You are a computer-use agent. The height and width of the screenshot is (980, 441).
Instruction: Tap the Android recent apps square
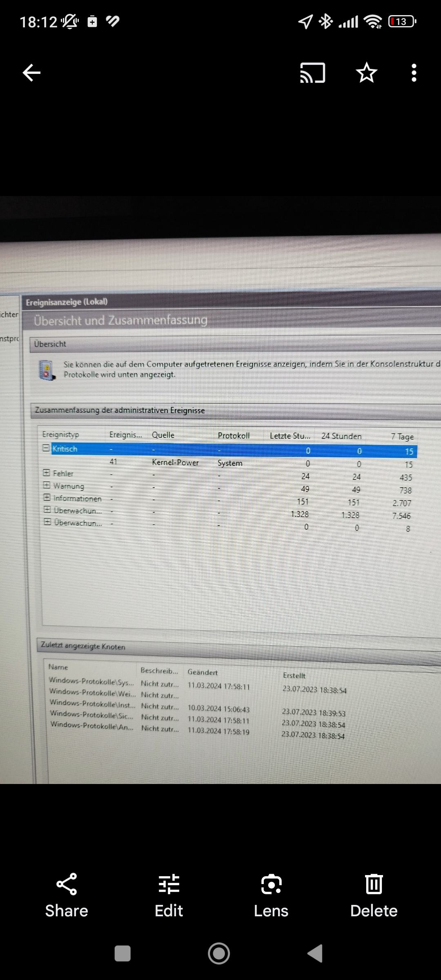tap(122, 954)
